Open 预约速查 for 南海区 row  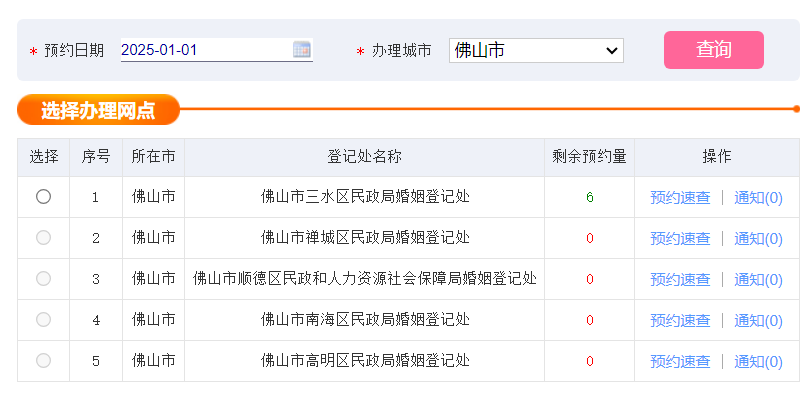click(x=680, y=320)
